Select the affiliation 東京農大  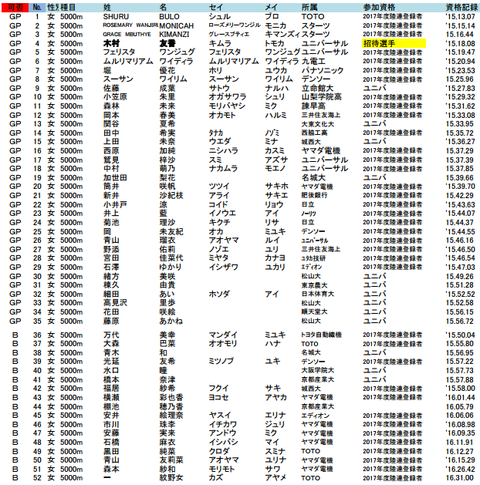(314, 285)
